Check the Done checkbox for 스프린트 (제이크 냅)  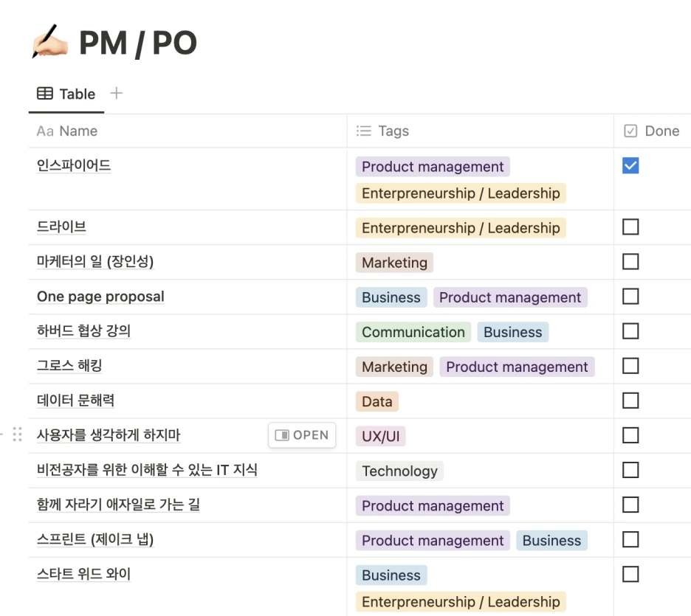[x=630, y=539]
